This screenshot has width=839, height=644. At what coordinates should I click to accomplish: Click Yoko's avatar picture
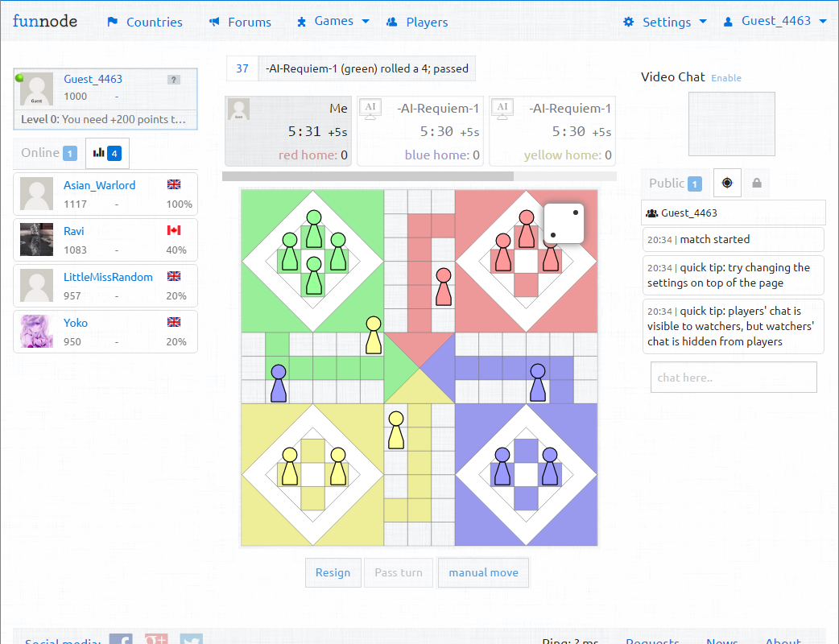(36, 331)
